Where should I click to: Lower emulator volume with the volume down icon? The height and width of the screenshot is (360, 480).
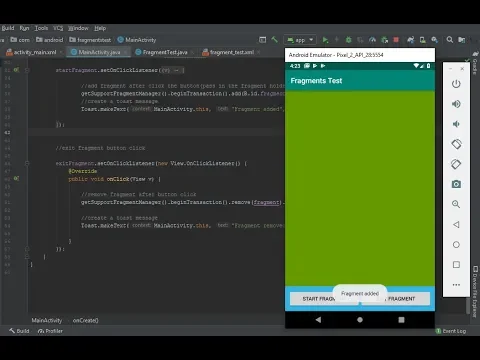456,124
